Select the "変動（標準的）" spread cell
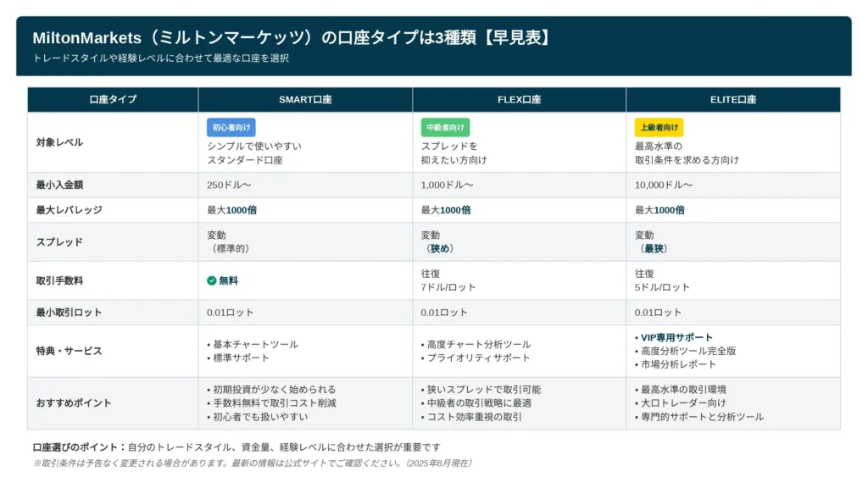 tap(305, 241)
